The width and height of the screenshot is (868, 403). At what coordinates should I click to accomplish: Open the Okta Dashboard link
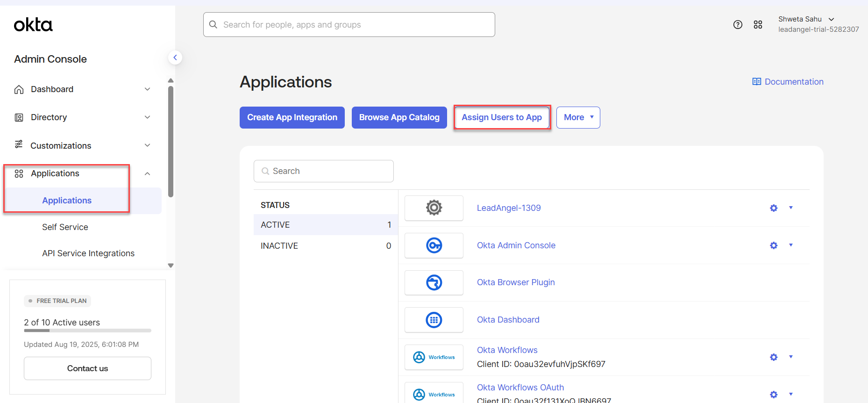[508, 320]
